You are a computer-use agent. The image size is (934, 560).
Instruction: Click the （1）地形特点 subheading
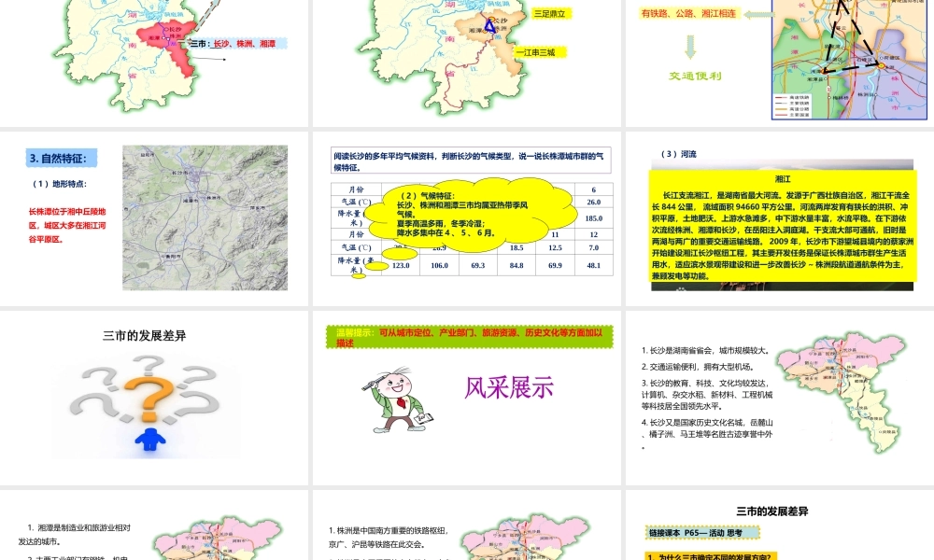(60, 184)
